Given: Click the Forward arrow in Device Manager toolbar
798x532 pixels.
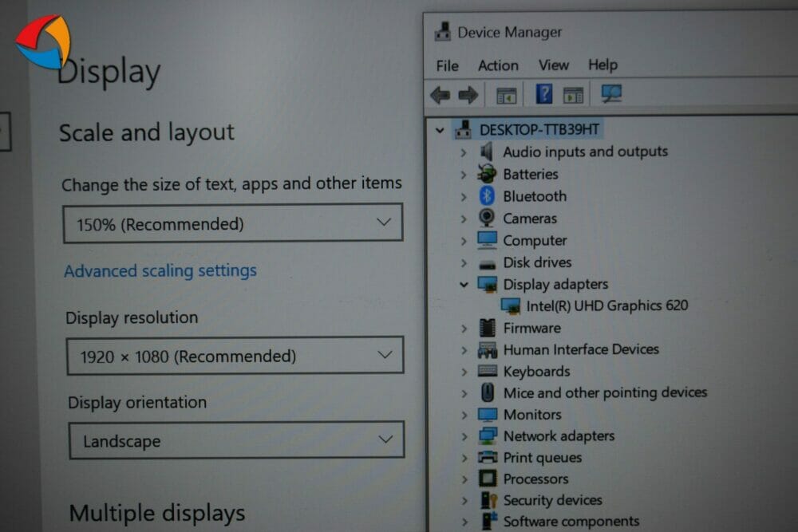Looking at the screenshot, I should 468,95.
